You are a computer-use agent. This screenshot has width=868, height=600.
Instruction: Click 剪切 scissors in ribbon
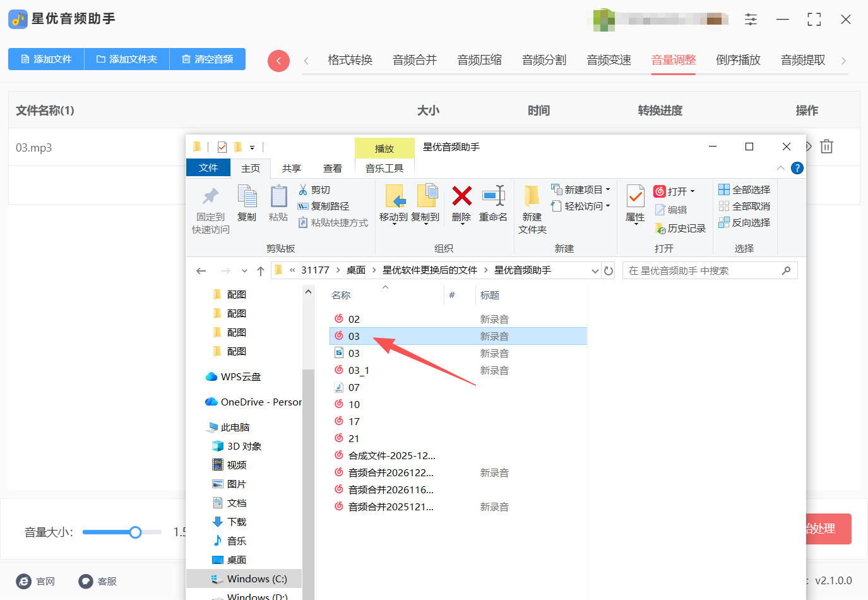coord(314,189)
